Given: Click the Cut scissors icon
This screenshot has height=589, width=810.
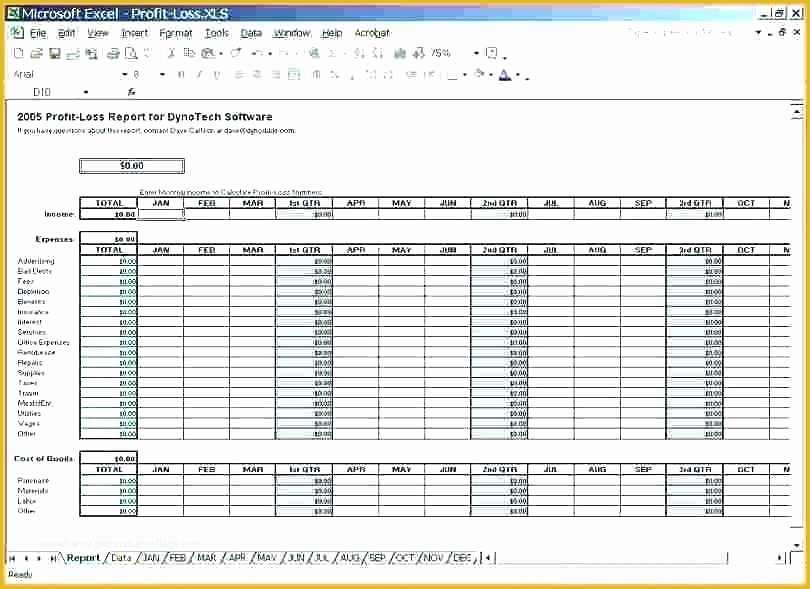Looking at the screenshot, I should (x=172, y=53).
